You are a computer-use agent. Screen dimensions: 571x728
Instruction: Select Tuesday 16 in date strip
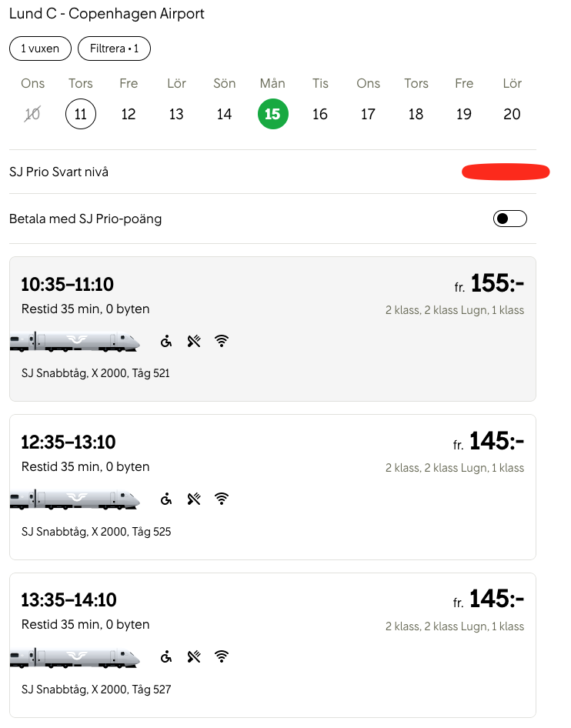pos(320,114)
